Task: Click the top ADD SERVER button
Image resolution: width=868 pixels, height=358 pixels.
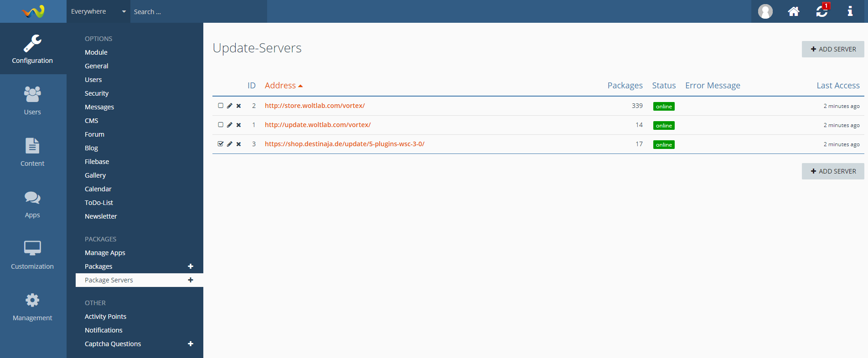Action: [x=833, y=49]
